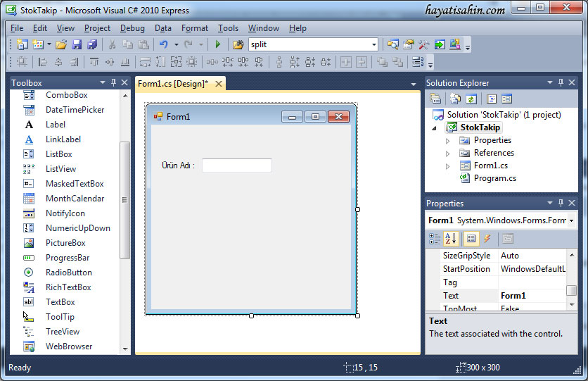
Task: Click the Properties grid scrollbar thumb
Action: tap(571, 290)
